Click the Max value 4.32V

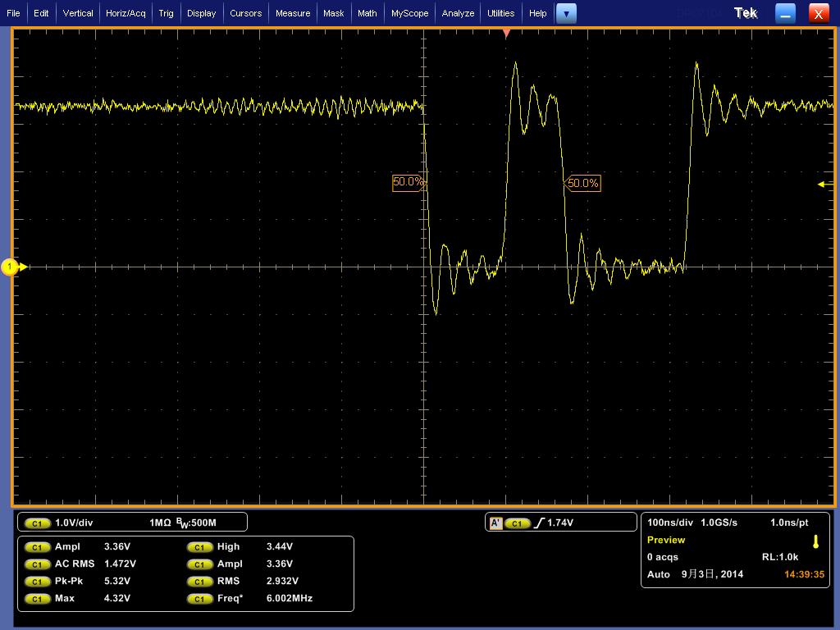117,598
